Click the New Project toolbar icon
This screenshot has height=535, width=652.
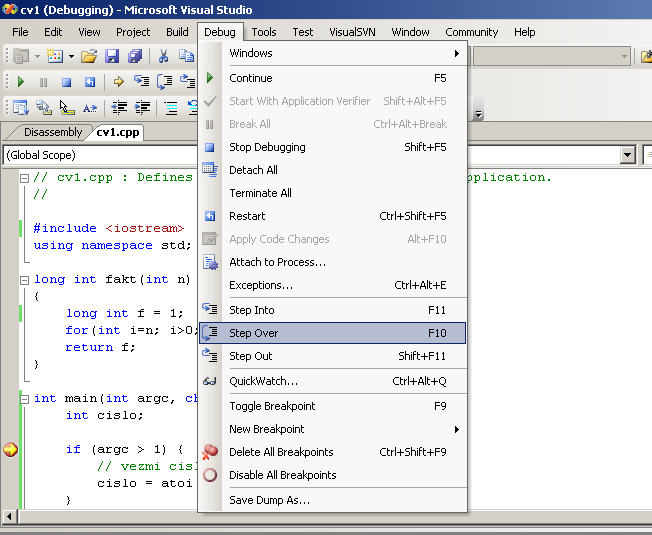click(x=21, y=56)
